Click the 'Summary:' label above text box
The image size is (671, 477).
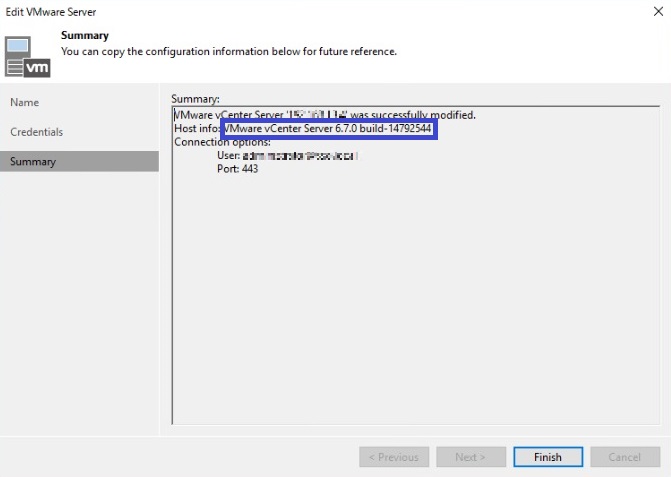(x=195, y=99)
